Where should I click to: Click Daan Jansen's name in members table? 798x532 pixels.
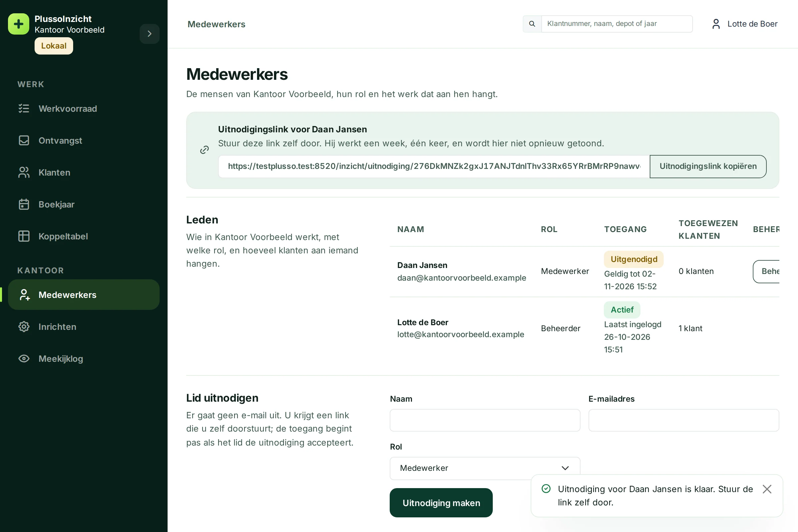[422, 265]
